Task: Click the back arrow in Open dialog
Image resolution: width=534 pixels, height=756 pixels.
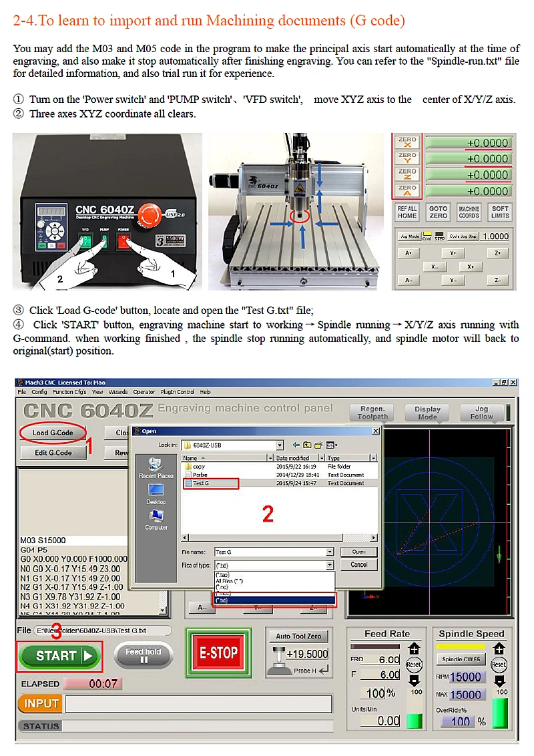Action: coord(296,445)
